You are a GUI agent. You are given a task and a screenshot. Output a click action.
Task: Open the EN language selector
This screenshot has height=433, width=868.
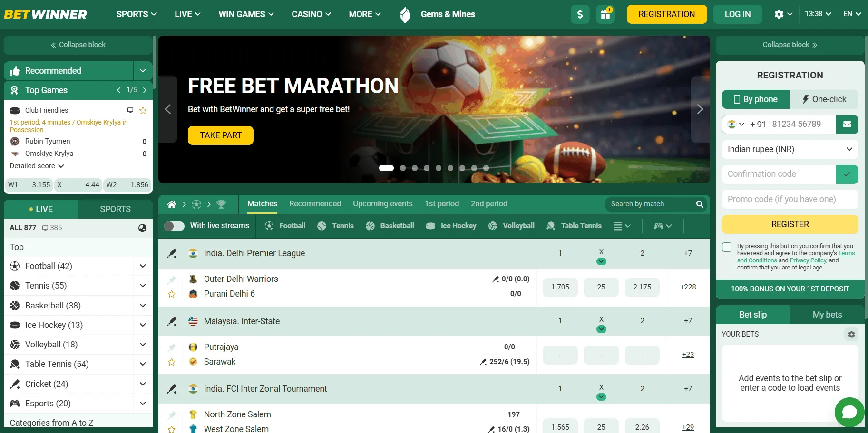click(x=851, y=14)
